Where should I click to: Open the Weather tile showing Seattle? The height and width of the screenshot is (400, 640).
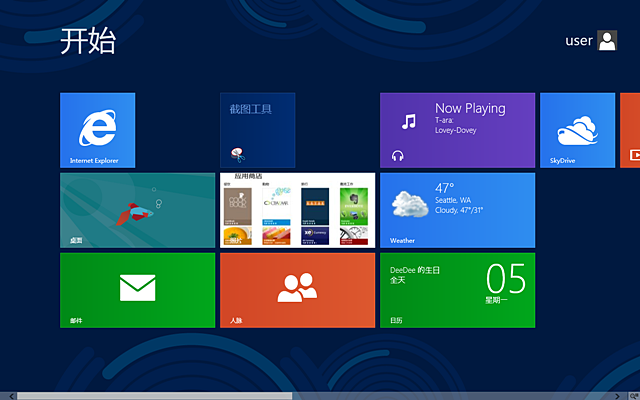(458, 210)
